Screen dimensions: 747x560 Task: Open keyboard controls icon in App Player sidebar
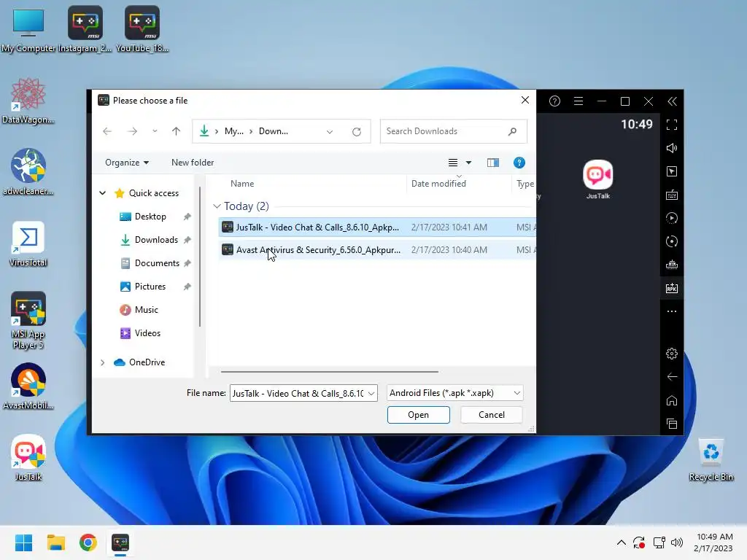tap(672, 195)
